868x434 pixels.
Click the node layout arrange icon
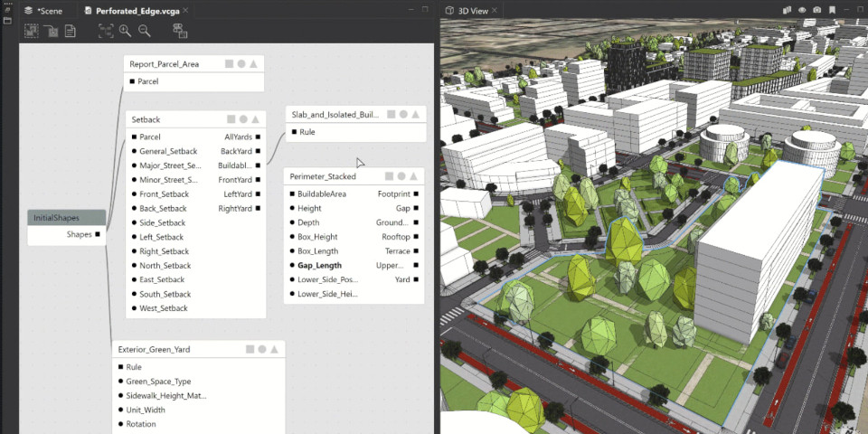180,31
